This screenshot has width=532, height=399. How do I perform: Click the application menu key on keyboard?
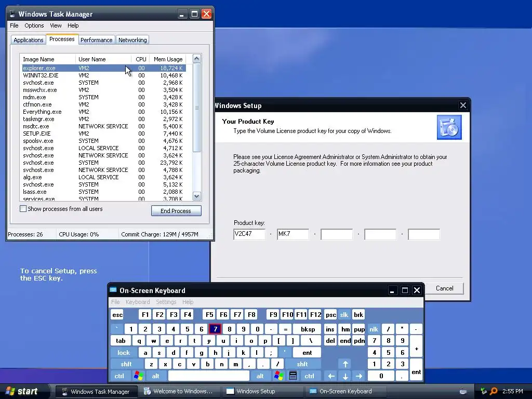(293, 376)
